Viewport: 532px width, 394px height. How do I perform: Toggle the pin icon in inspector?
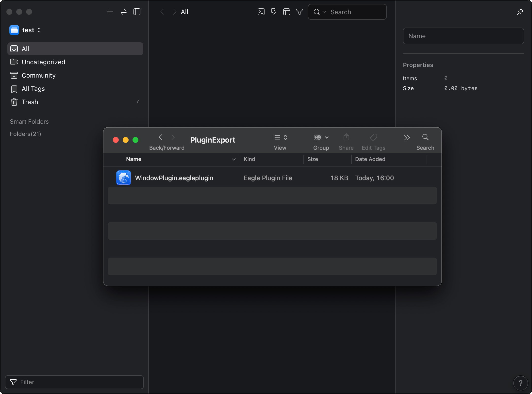pos(520,12)
